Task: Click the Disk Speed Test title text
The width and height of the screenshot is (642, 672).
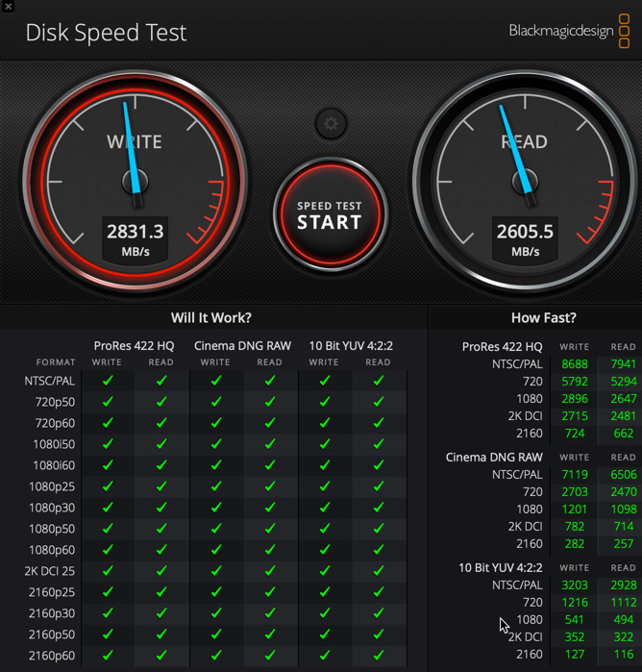Action: pos(106,33)
